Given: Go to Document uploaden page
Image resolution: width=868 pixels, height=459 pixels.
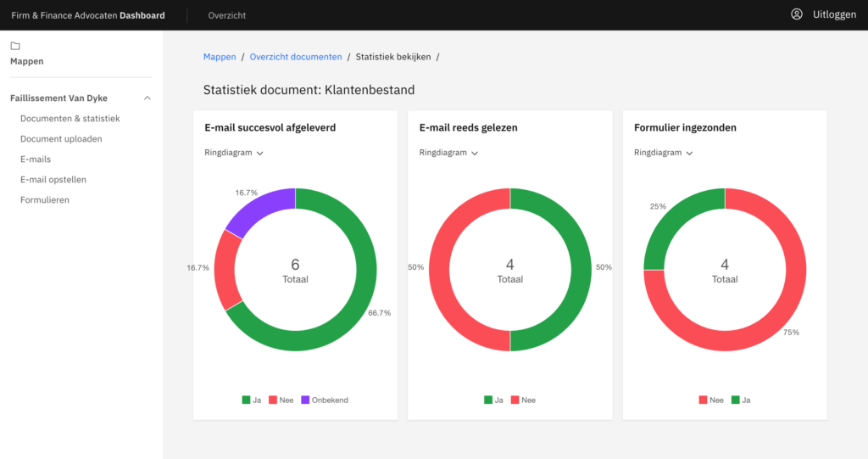Looking at the screenshot, I should click(61, 139).
